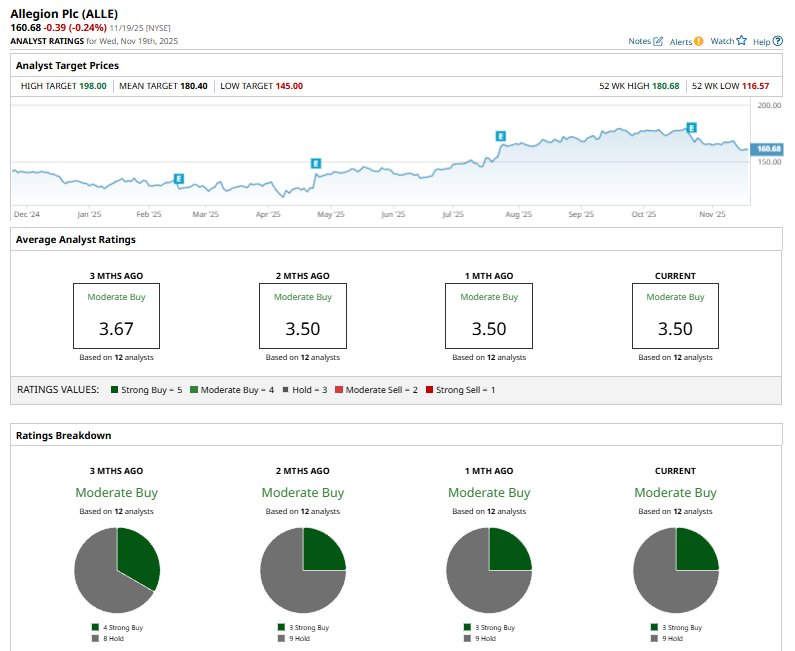The height and width of the screenshot is (651, 795).
Task: Click the February 2025 earnings marker on chart
Action: (179, 179)
